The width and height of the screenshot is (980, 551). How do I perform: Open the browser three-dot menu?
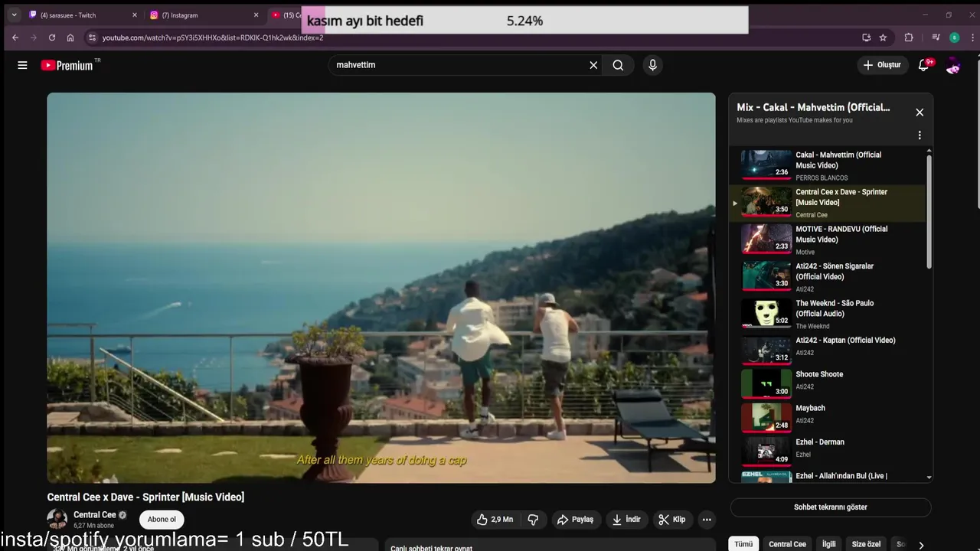[971, 37]
